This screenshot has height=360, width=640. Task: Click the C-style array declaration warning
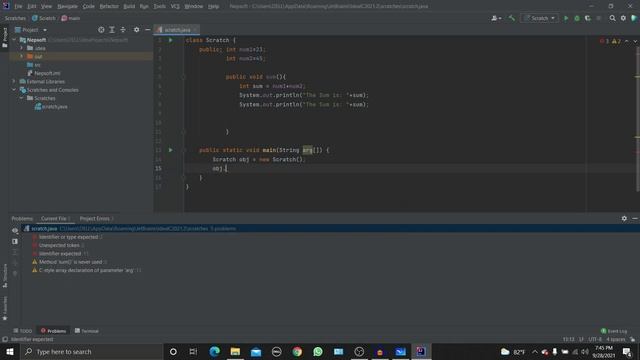87,270
